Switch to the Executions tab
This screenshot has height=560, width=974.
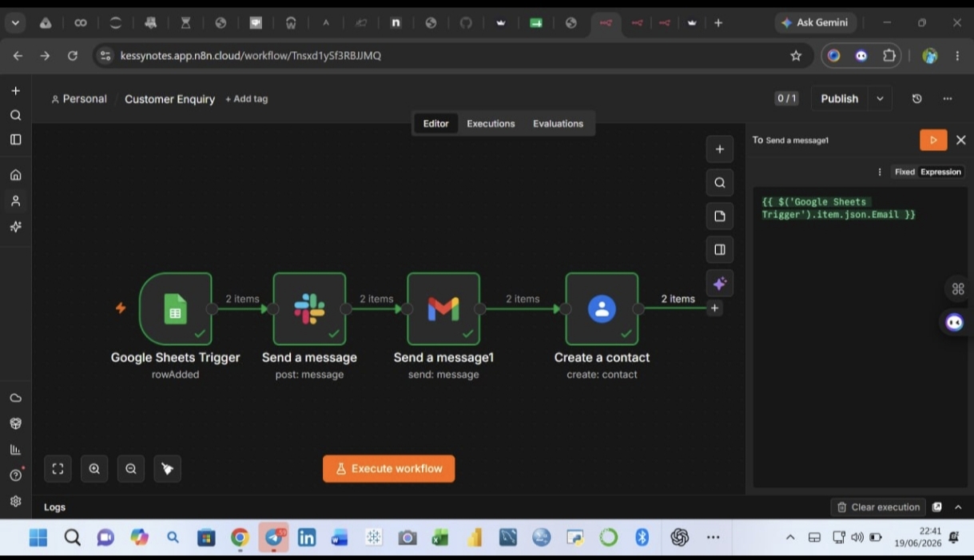pyautogui.click(x=491, y=124)
